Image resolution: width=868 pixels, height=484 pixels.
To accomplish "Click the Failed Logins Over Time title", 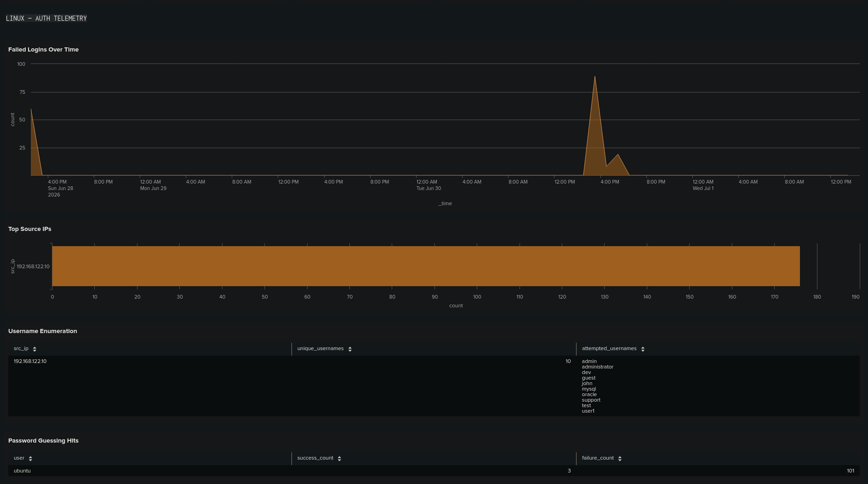I will click(x=43, y=50).
